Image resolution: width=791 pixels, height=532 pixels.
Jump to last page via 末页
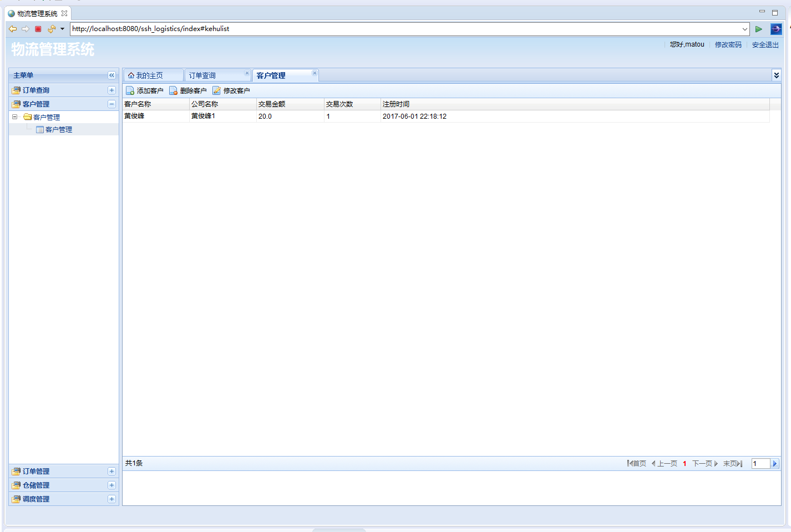[x=733, y=464]
